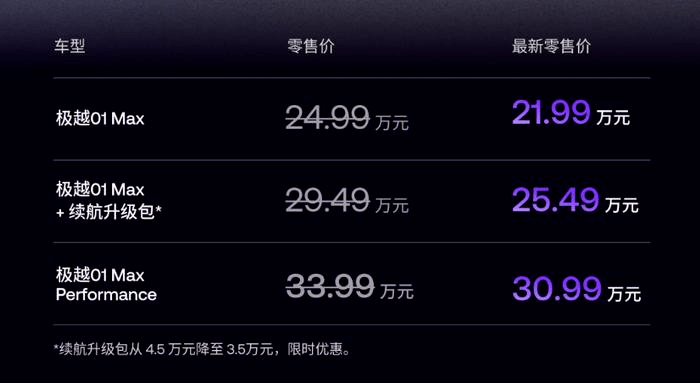This screenshot has height=383, width=700.
Task: Click the purple 21.99 price
Action: 551,112
